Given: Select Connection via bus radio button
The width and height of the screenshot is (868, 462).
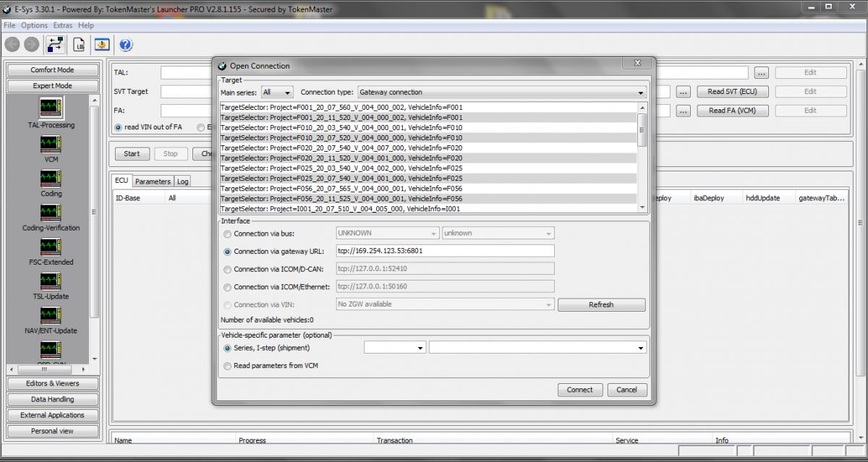Looking at the screenshot, I should point(228,234).
